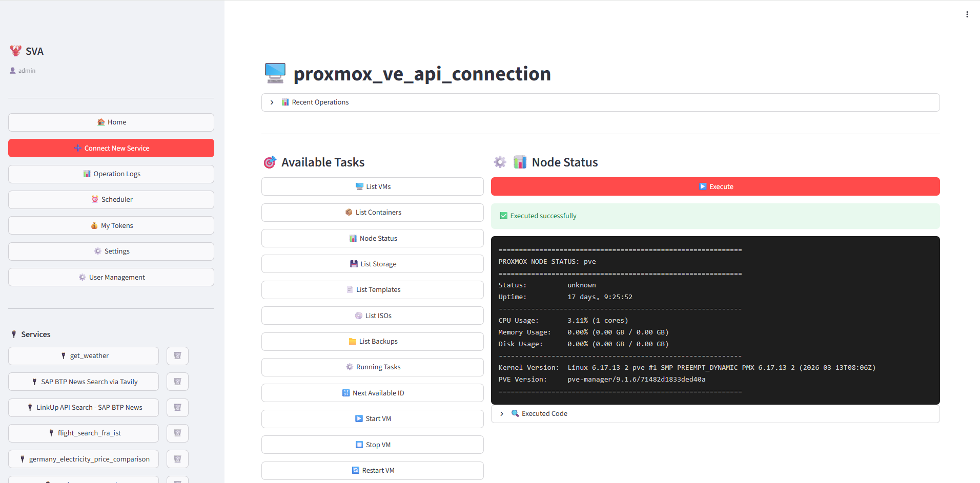Click the Status: unknown output line
The image size is (980, 483).
click(x=547, y=285)
